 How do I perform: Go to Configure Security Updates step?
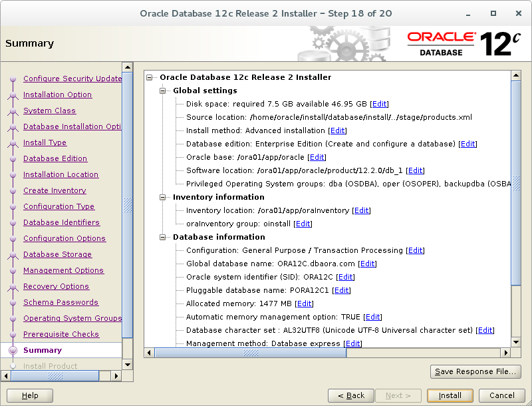coord(72,79)
